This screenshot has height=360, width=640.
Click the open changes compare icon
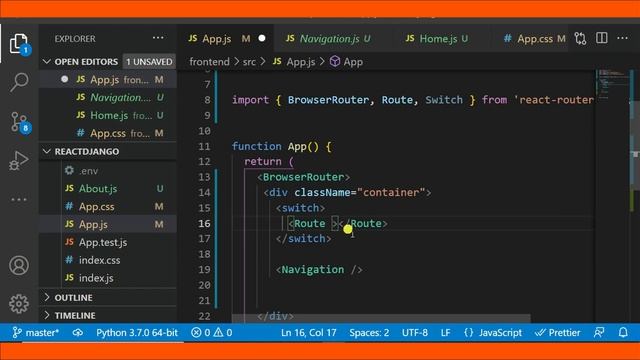point(580,38)
